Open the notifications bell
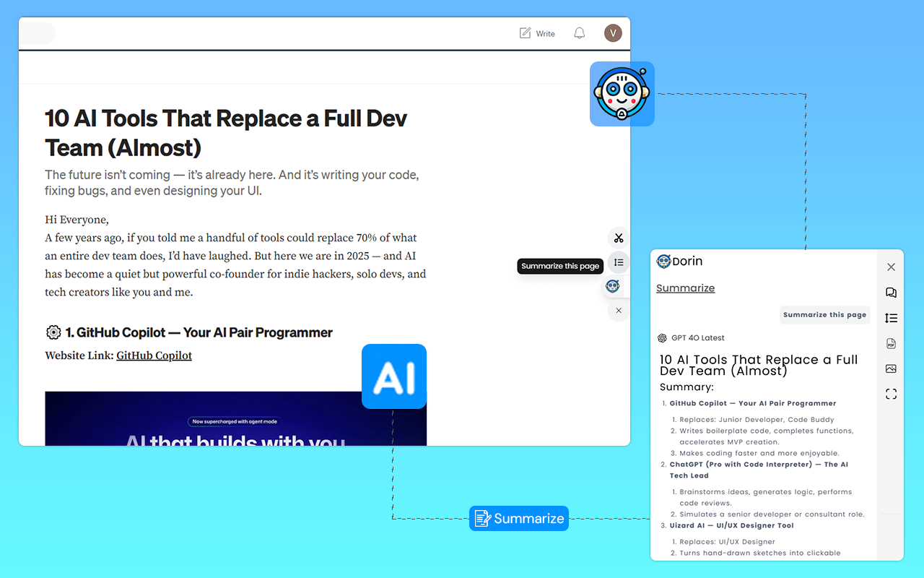The width and height of the screenshot is (924, 578). coord(579,33)
